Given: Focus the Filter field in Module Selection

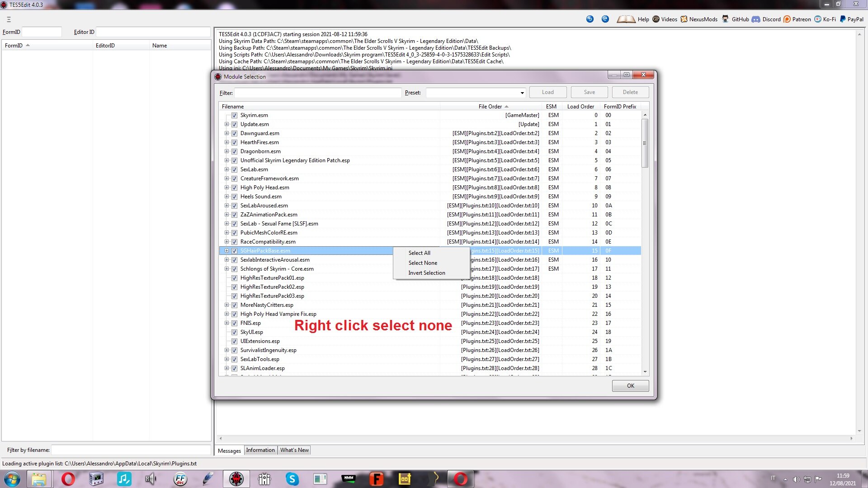Looking at the screenshot, I should [318, 93].
